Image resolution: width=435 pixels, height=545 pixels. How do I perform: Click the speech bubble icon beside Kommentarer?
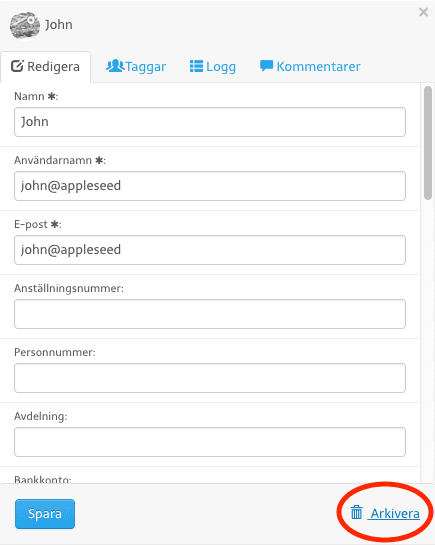[x=266, y=66]
